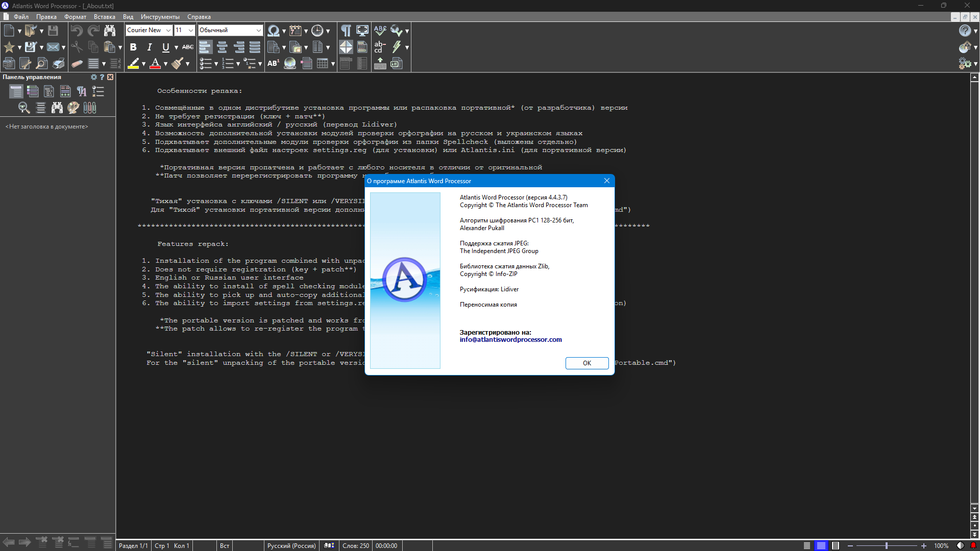
Task: Open the Courier New font dropdown
Action: pyautogui.click(x=149, y=30)
